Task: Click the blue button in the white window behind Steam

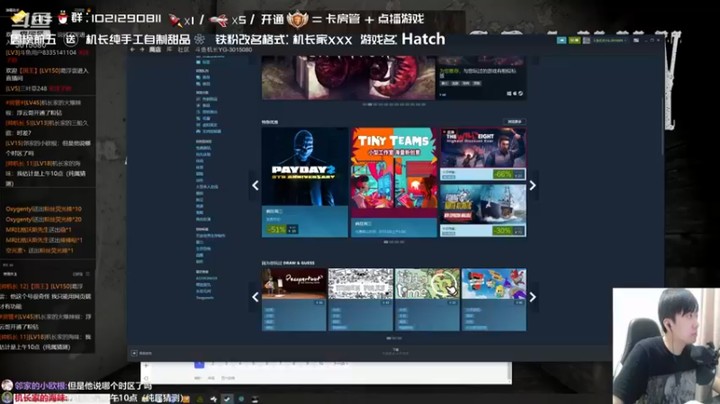Action: pos(199,365)
